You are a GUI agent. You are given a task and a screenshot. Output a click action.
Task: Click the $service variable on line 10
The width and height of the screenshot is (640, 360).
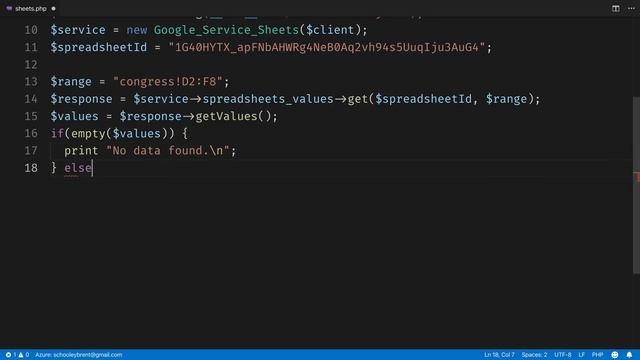click(78, 30)
